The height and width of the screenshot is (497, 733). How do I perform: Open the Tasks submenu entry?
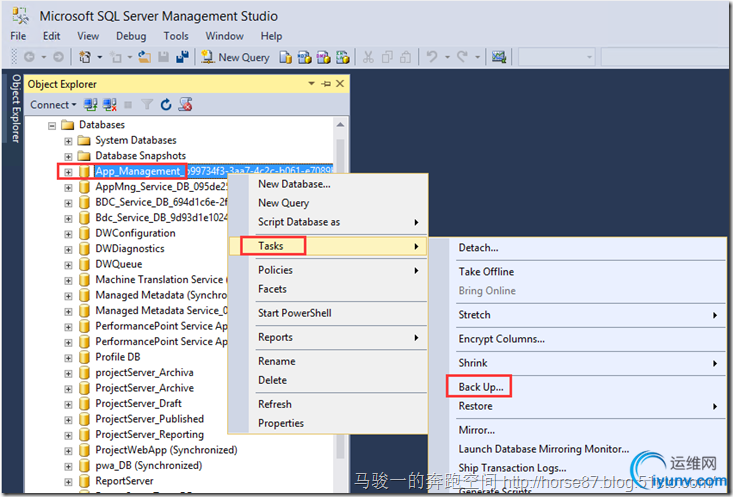point(328,246)
